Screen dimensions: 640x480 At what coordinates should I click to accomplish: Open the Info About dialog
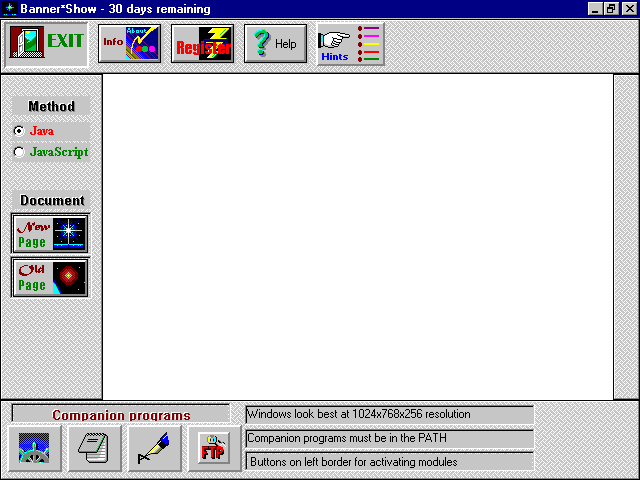pos(129,43)
